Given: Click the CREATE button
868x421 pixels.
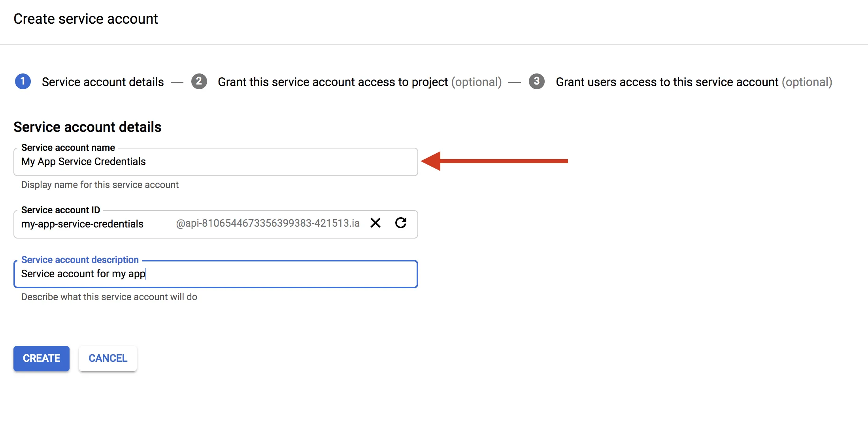Looking at the screenshot, I should click(42, 358).
